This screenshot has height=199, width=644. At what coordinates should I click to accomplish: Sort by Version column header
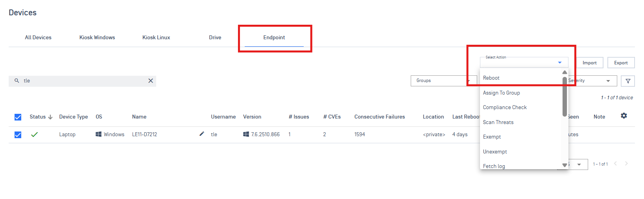coord(252,117)
